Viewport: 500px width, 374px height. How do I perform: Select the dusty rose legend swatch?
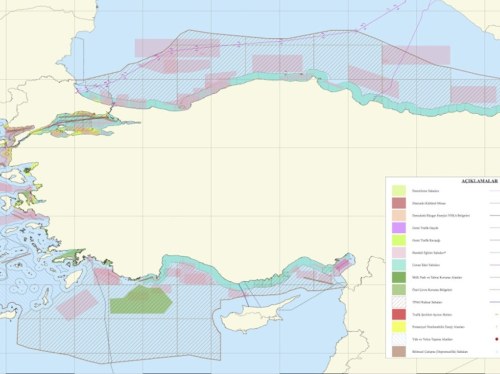pos(399,203)
